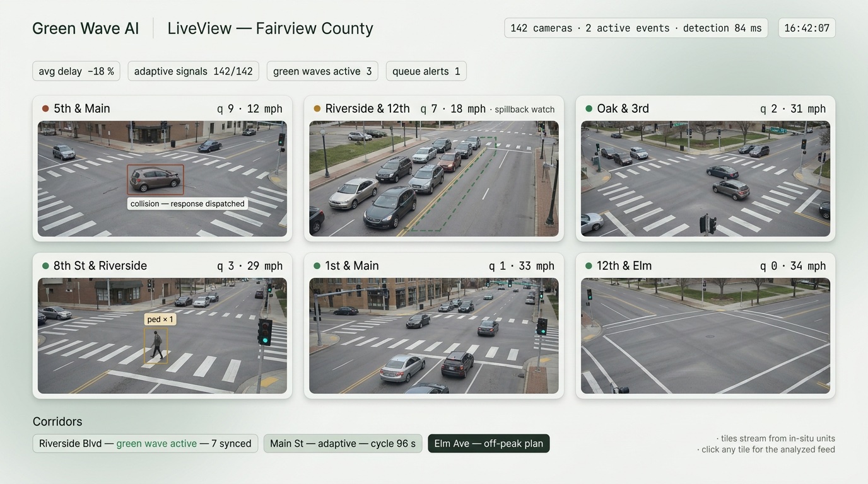The image size is (868, 484).
Task: Click the green status dot for 12th & Elm
Action: [589, 266]
